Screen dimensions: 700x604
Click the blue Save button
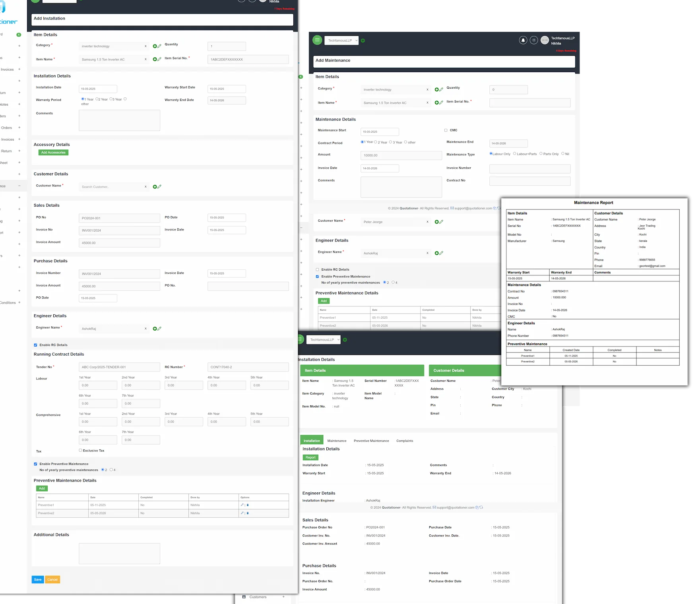pos(38,579)
